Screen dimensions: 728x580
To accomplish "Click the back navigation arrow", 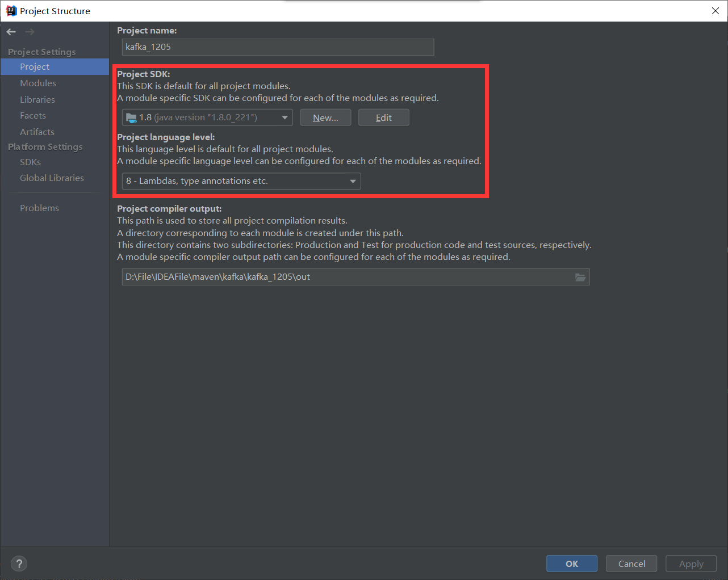I will [x=10, y=32].
